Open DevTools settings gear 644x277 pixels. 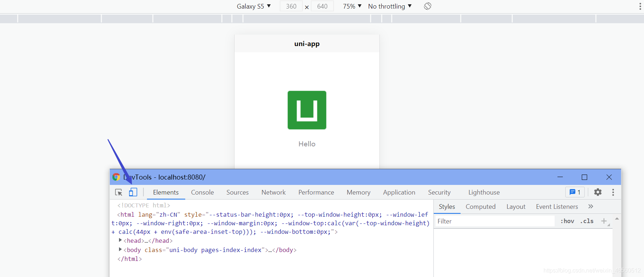(598, 192)
